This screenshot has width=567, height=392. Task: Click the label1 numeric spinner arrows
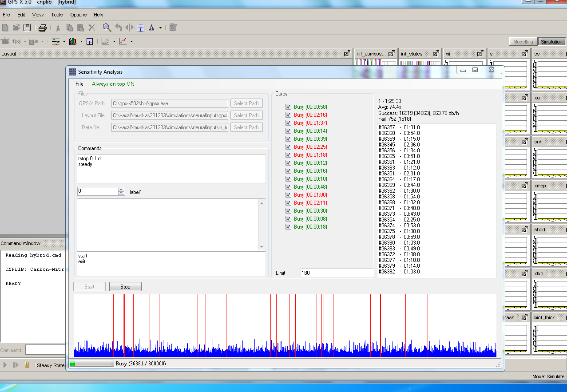121,191
